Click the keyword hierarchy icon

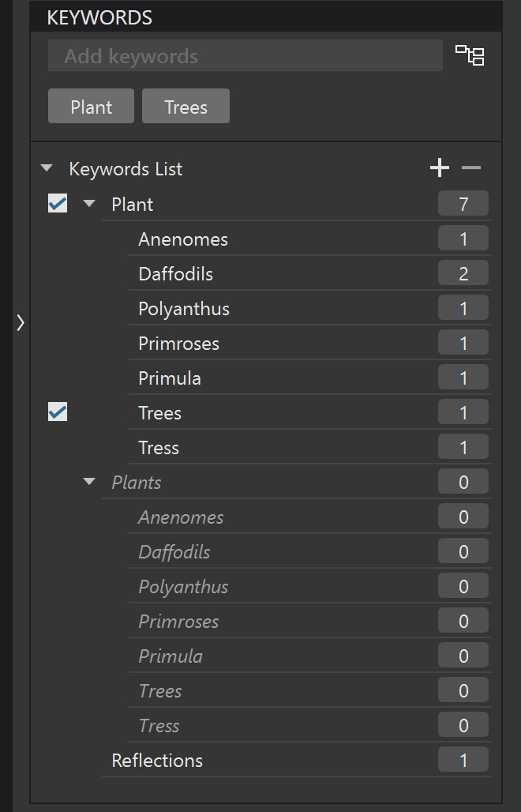point(470,55)
